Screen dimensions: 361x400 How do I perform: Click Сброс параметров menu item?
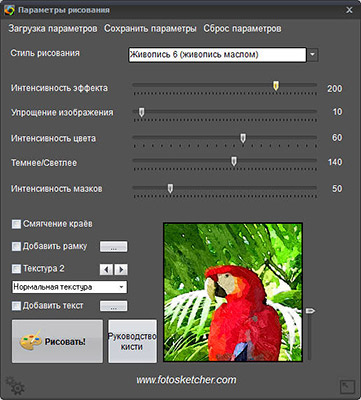242,29
